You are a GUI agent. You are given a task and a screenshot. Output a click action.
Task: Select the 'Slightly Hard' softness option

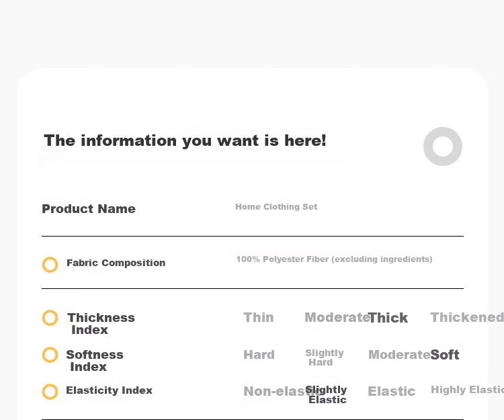pyautogui.click(x=325, y=358)
